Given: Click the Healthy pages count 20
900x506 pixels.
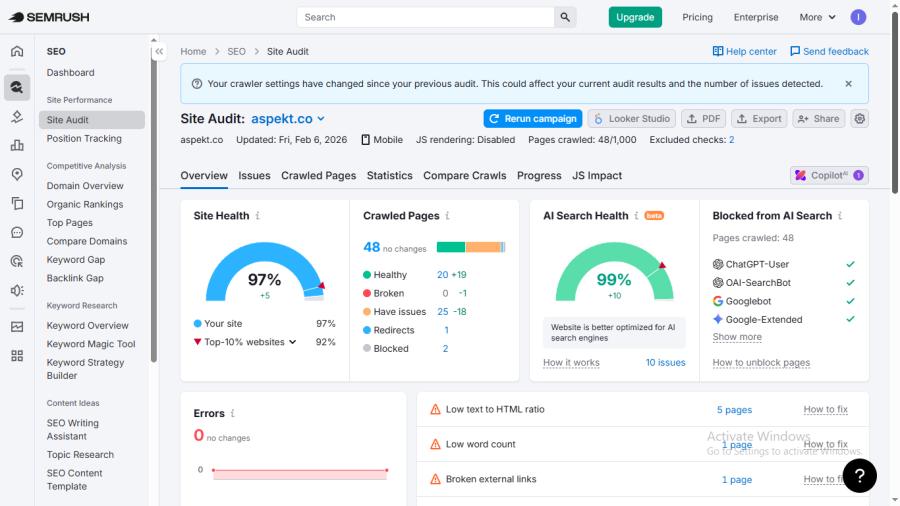Looking at the screenshot, I should 443,275.
